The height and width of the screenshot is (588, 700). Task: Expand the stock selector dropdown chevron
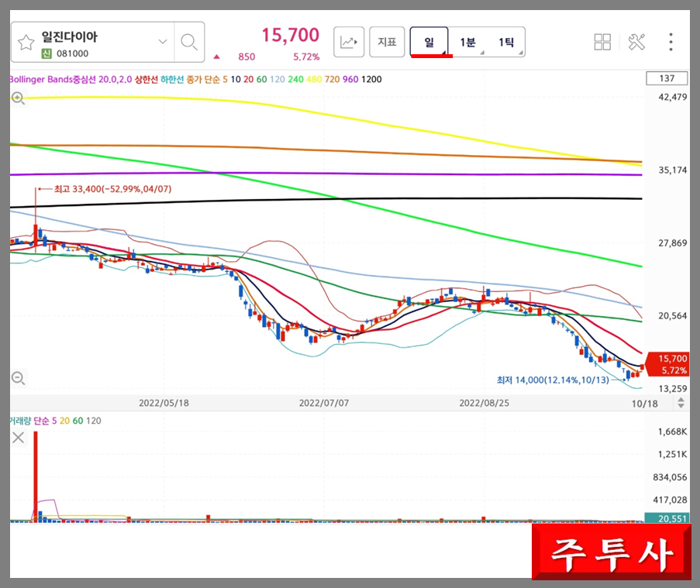[x=163, y=42]
